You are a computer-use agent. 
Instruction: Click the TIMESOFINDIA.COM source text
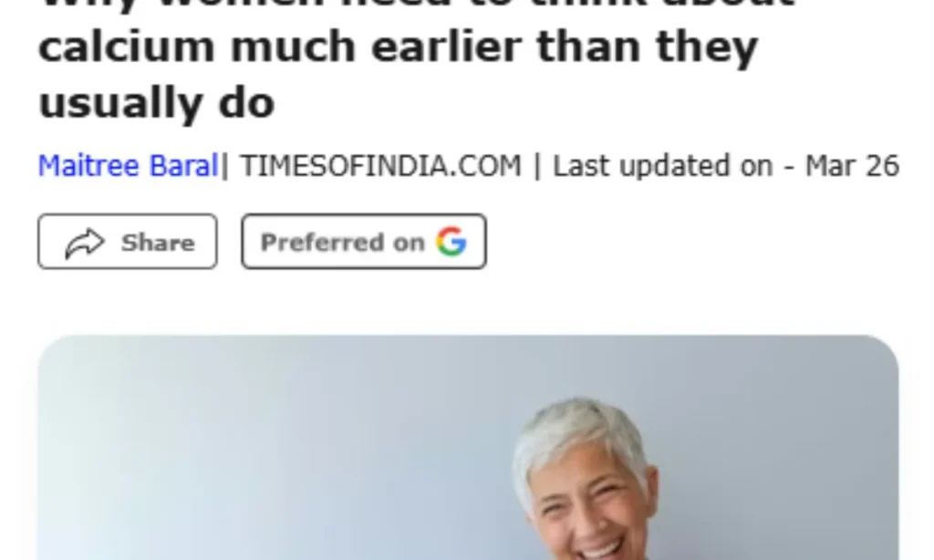(380, 166)
